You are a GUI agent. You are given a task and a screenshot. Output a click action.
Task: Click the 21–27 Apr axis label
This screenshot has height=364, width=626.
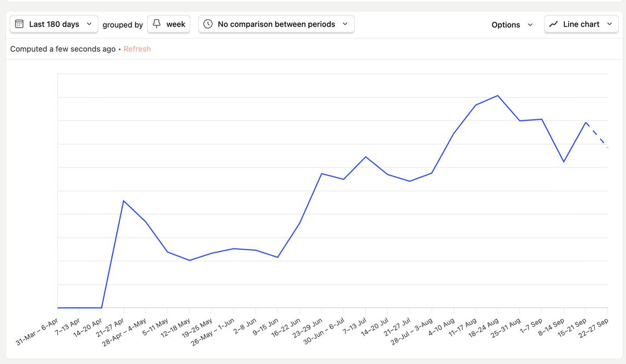(109, 327)
